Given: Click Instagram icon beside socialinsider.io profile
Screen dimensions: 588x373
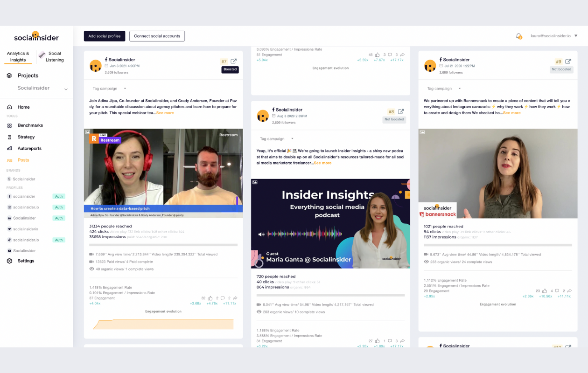Looking at the screenshot, I should 9,207.
